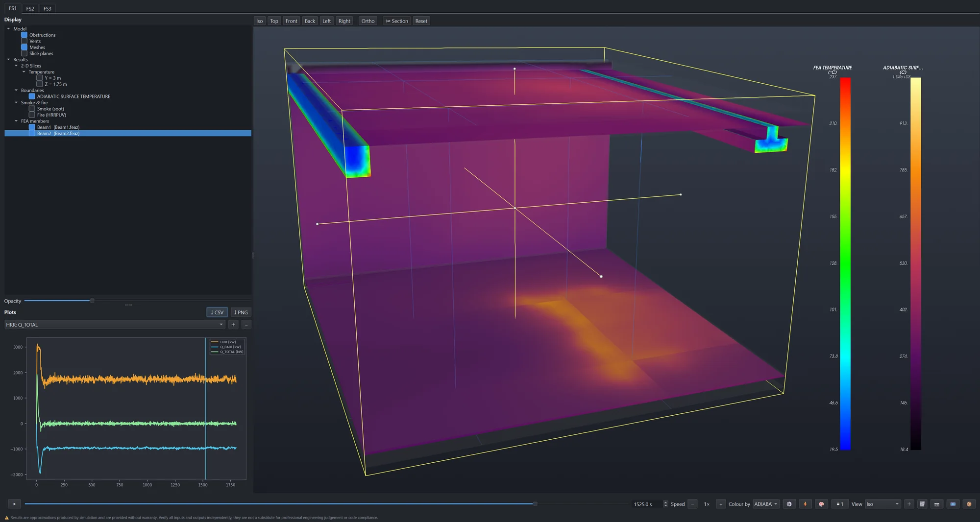Enable the Y = 3 m slice

(x=40, y=78)
